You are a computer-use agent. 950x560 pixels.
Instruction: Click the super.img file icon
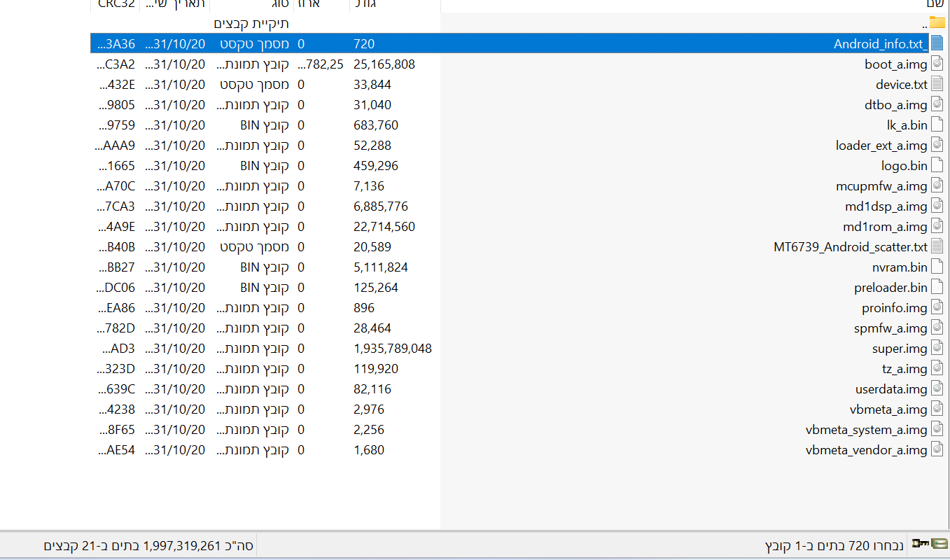coord(937,349)
